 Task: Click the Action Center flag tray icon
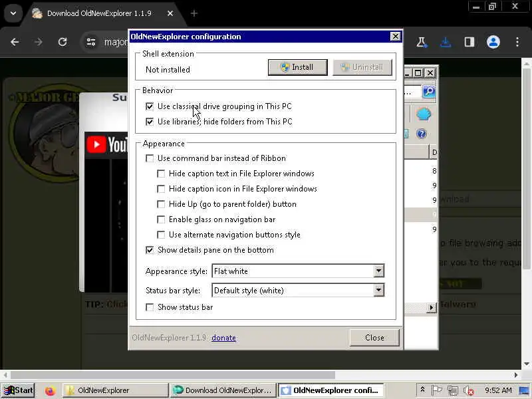click(437, 390)
